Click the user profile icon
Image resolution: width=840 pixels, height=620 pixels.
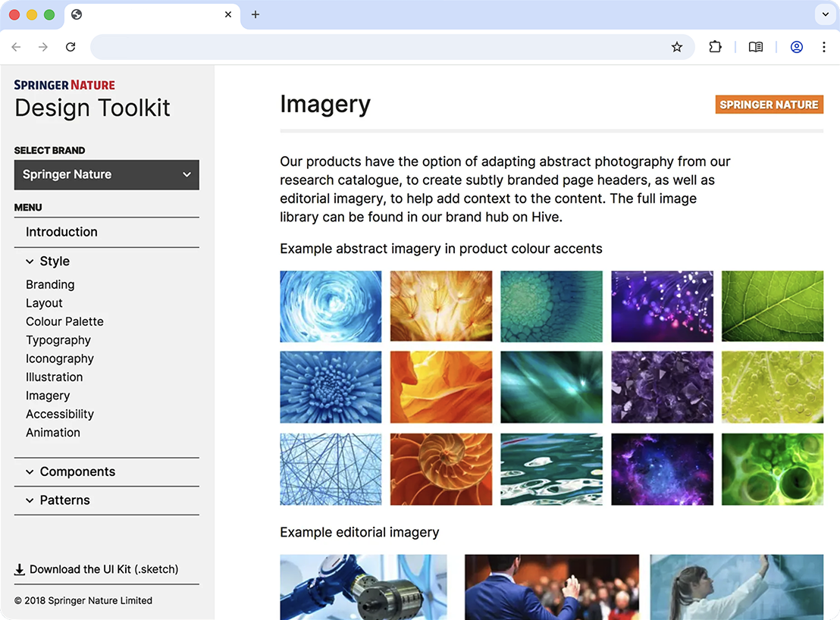click(x=796, y=47)
